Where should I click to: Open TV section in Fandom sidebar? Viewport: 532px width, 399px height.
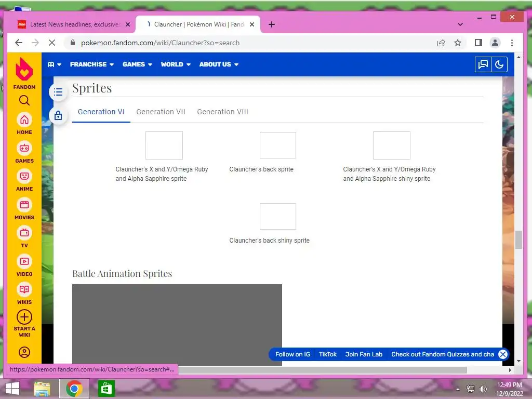[24, 237]
